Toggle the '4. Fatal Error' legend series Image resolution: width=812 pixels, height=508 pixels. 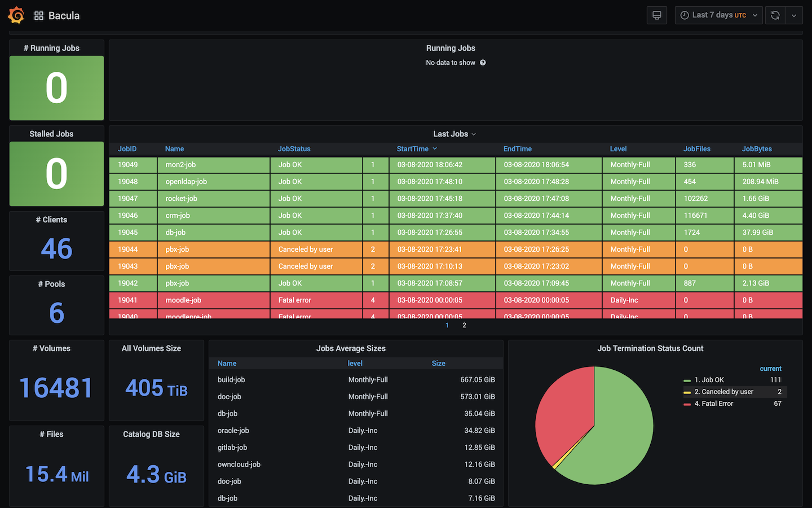coord(714,404)
